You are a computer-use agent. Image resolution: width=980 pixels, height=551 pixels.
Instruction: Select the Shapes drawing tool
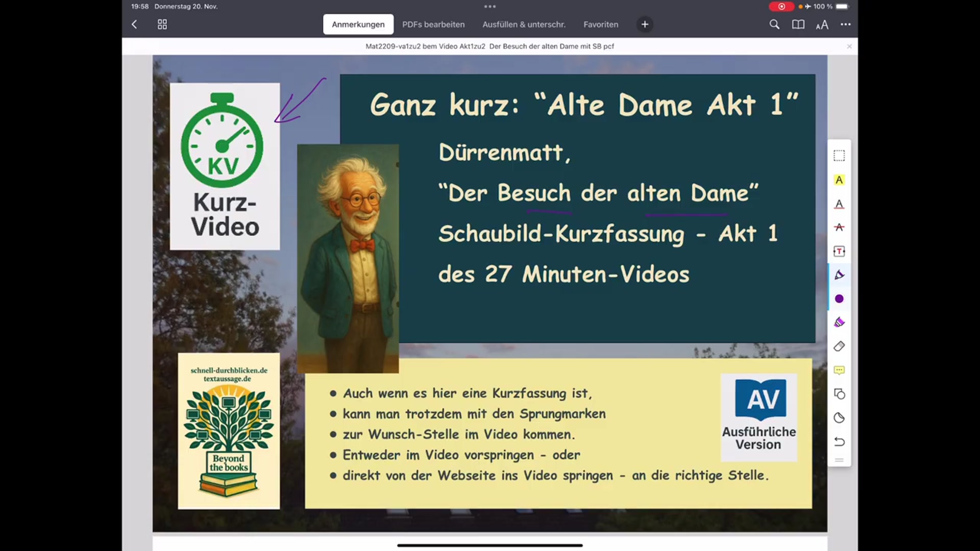839,393
